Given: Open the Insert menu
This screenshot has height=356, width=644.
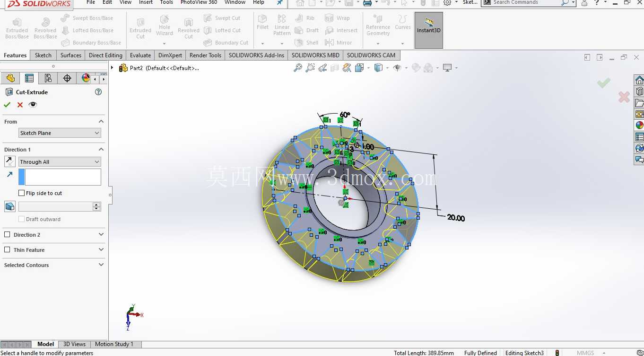Looking at the screenshot, I should coord(146,2).
